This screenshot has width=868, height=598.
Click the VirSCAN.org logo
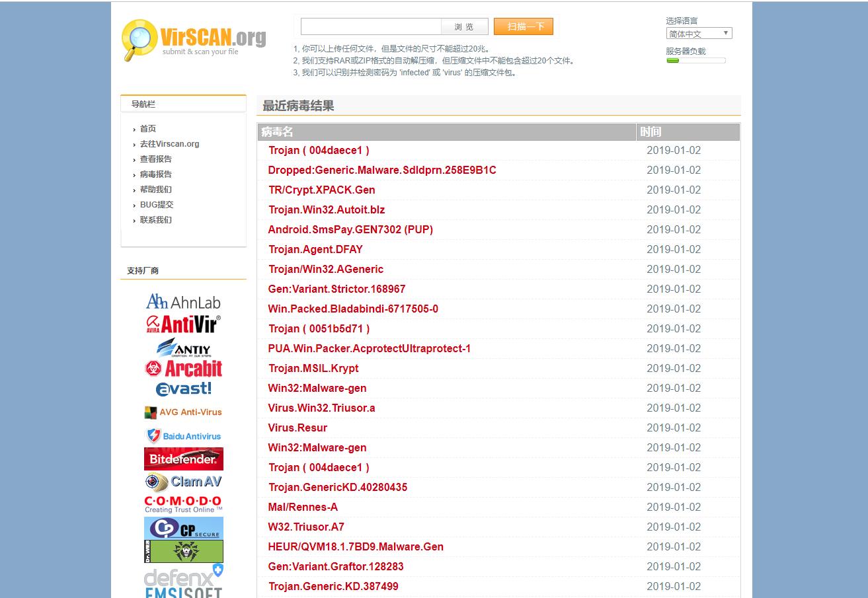coord(193,40)
